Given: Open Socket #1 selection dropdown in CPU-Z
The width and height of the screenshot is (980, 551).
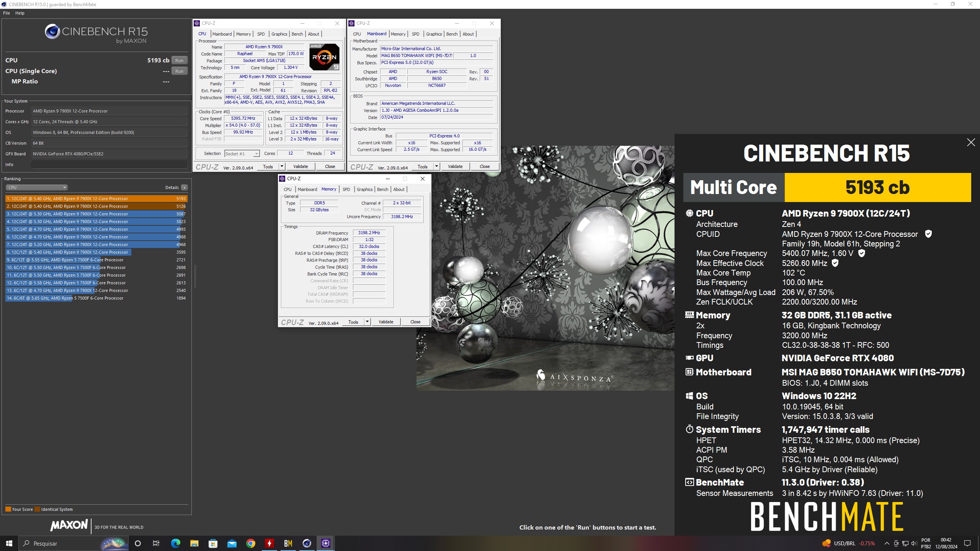Looking at the screenshot, I should coord(242,153).
